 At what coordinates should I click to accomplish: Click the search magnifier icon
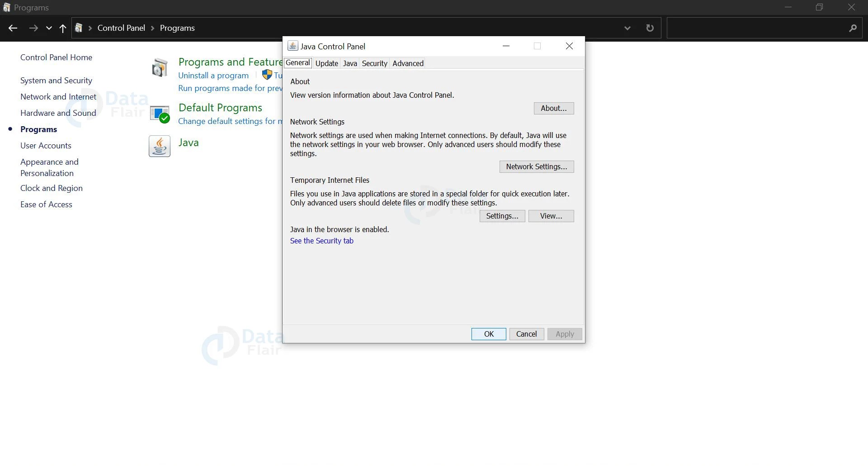click(854, 28)
